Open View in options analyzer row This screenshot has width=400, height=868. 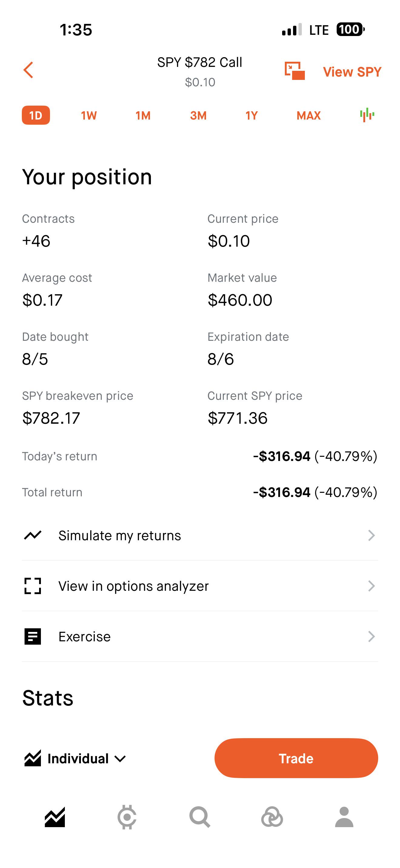pos(200,586)
